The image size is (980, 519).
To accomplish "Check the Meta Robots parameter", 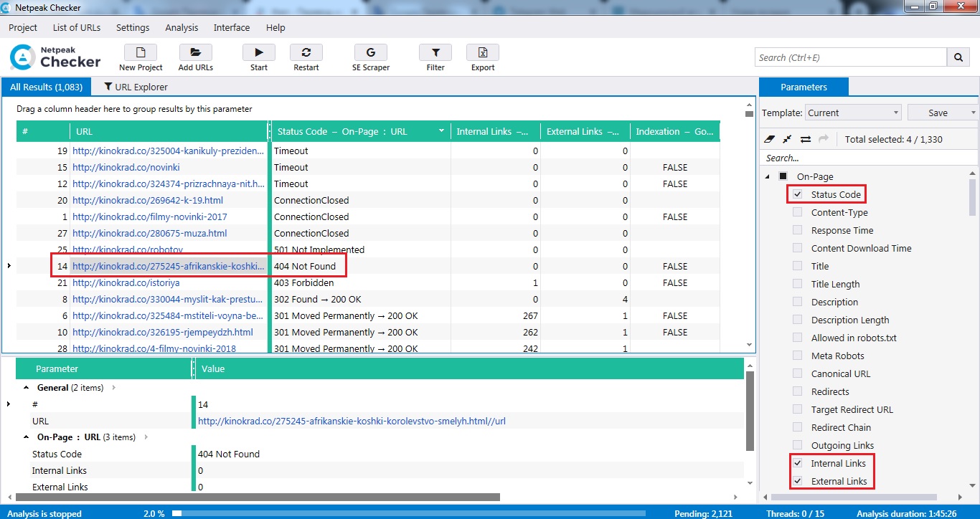I will pyautogui.click(x=798, y=356).
